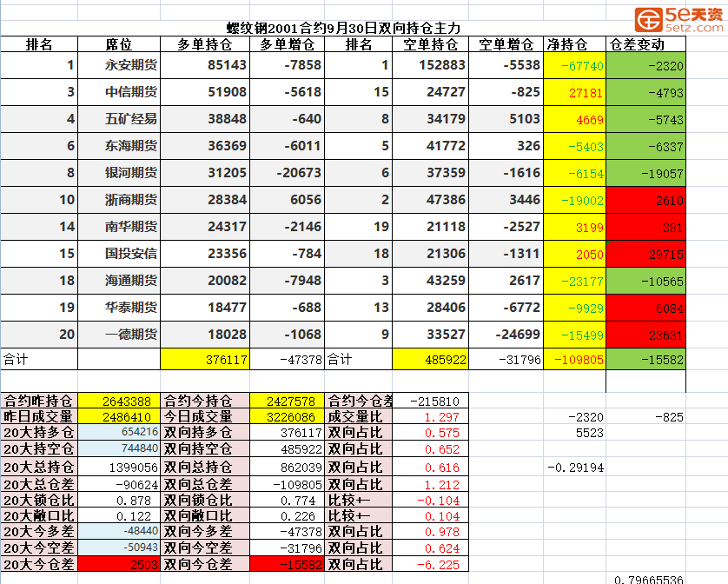Screen dimensions: 728x584
Task: Click the 五矿经易 seat cell
Action: 119,119
